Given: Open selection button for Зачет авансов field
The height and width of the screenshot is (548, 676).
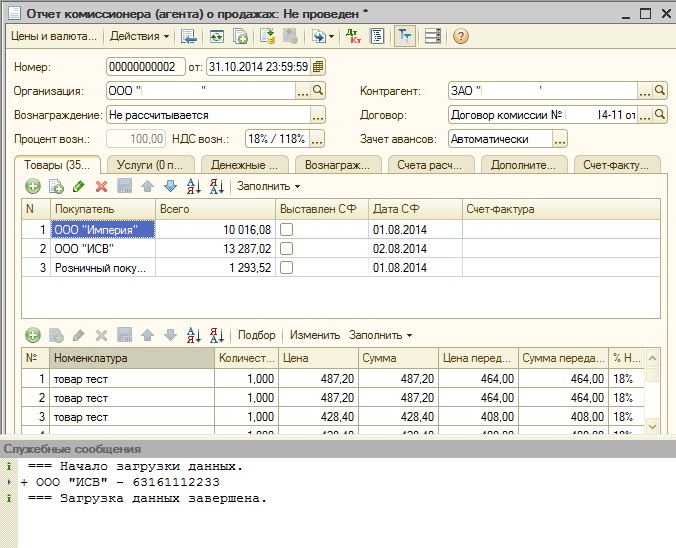Looking at the screenshot, I should tap(559, 139).
